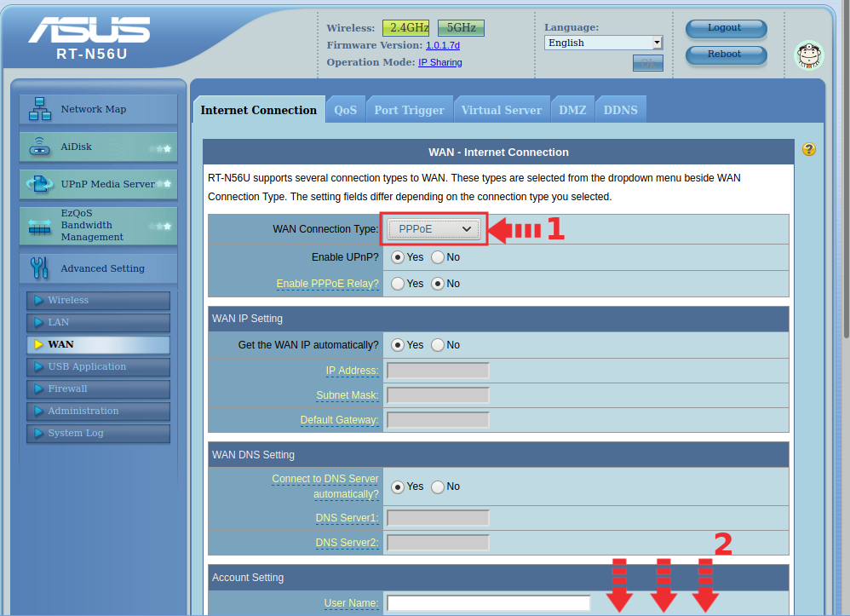Click the Logout button

(725, 28)
